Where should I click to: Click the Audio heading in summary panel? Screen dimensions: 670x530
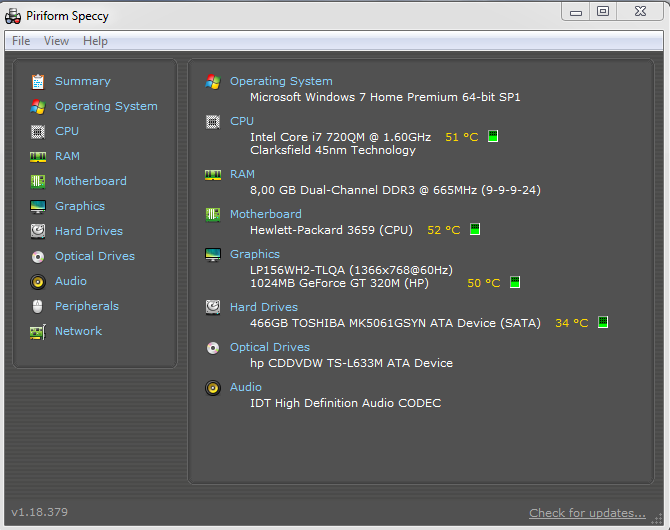pyautogui.click(x=246, y=387)
